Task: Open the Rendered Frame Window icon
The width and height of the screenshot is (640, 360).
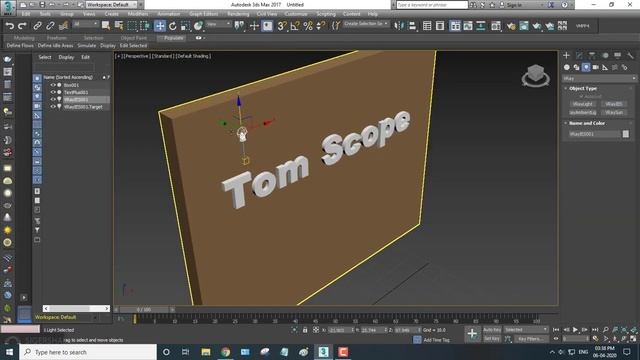Action: click(x=524, y=26)
